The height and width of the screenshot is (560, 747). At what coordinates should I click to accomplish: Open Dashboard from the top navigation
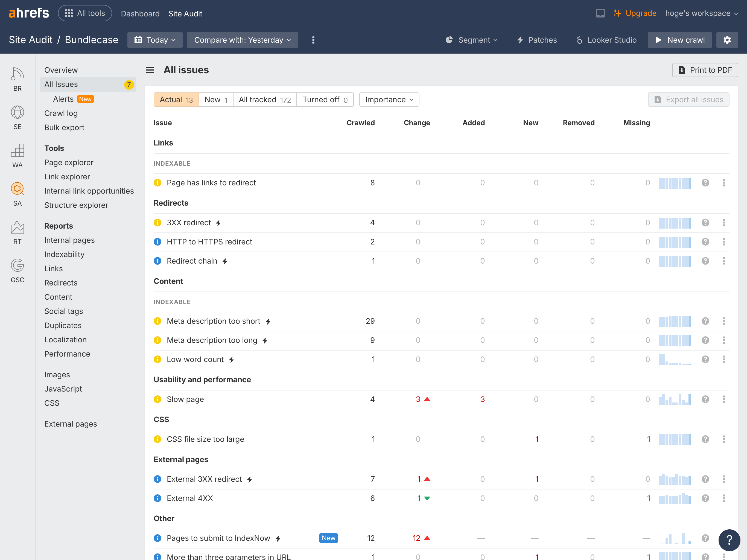click(140, 13)
